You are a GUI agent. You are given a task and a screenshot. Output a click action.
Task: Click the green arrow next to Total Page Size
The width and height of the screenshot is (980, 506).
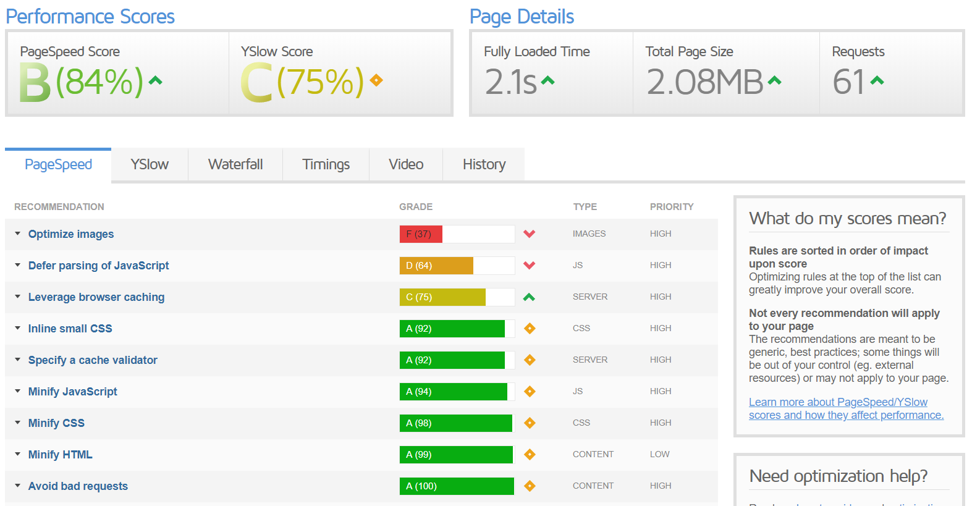pos(774,80)
